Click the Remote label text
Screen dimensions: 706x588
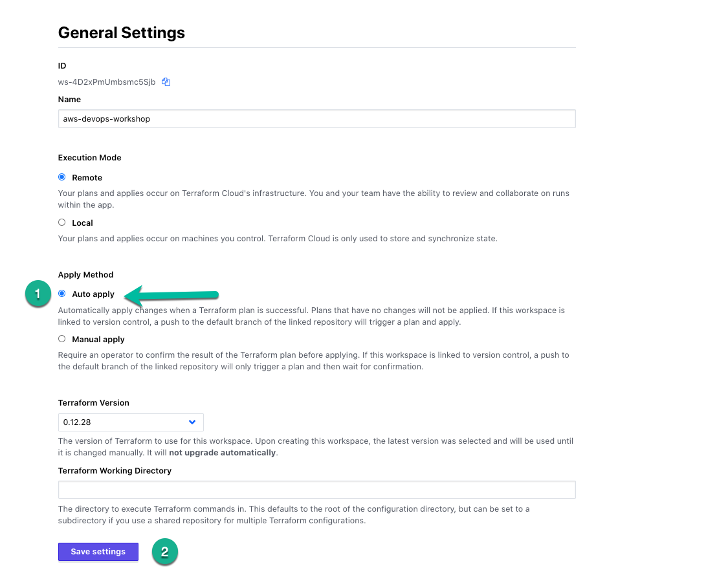coord(87,178)
